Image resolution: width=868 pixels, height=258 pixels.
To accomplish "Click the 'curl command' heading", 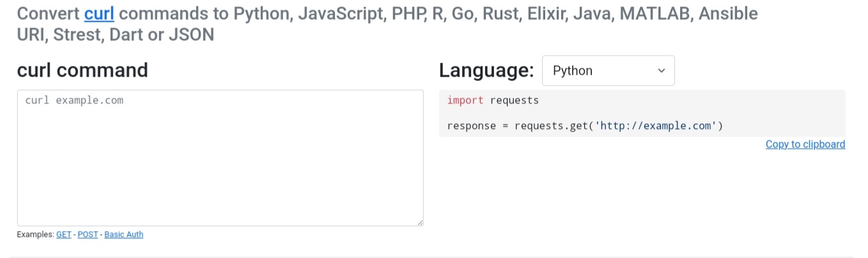I will click(82, 70).
